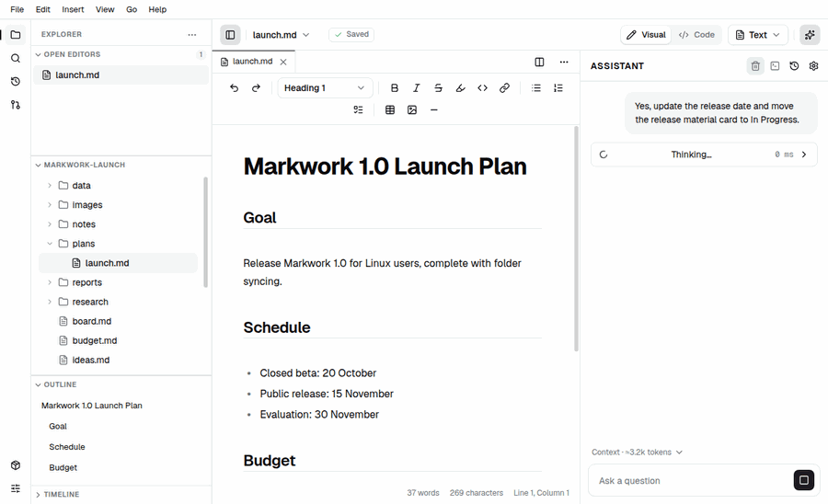The image size is (828, 504).
Task: Insert a horizontal rule
Action: point(434,109)
